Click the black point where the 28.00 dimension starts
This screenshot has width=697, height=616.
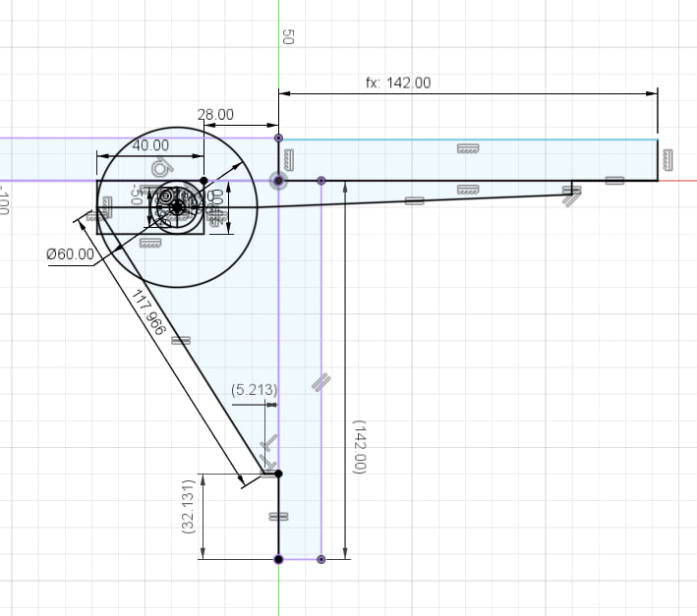tap(203, 181)
